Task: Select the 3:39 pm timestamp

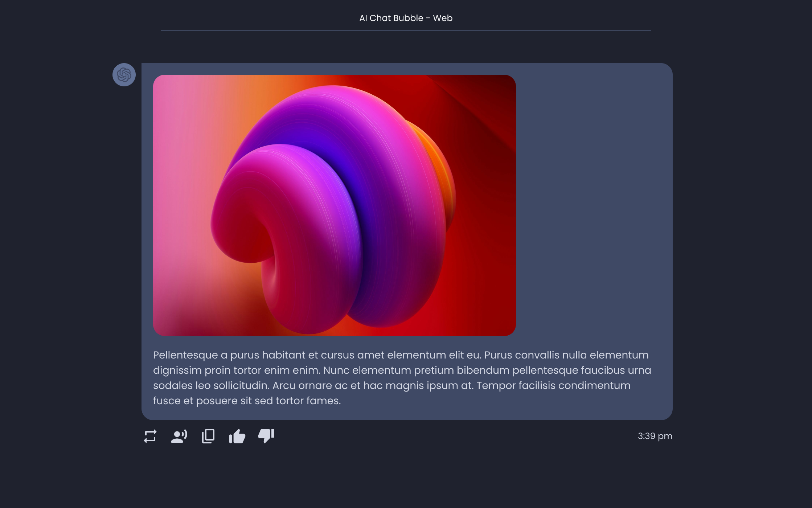Action: click(x=655, y=436)
